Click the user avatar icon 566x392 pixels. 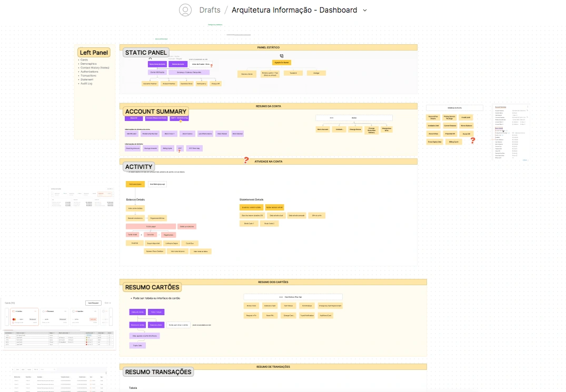(x=185, y=10)
